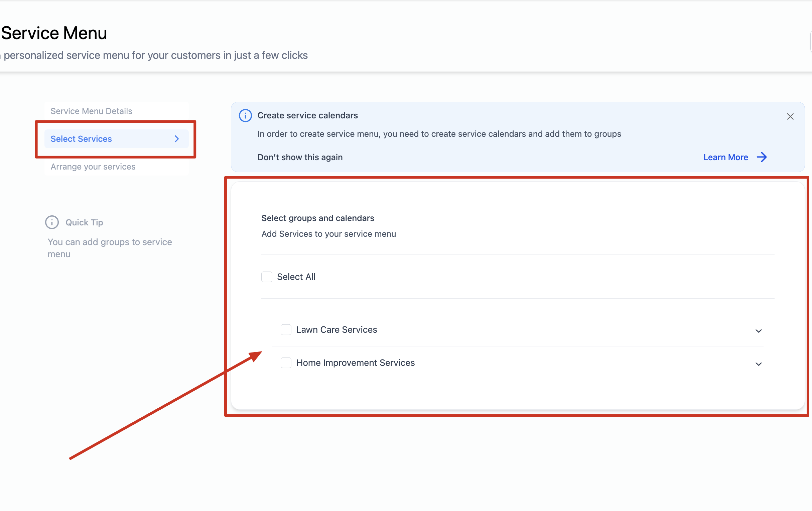Dismiss the Create service calendars banner
The height and width of the screenshot is (511, 812).
click(790, 116)
